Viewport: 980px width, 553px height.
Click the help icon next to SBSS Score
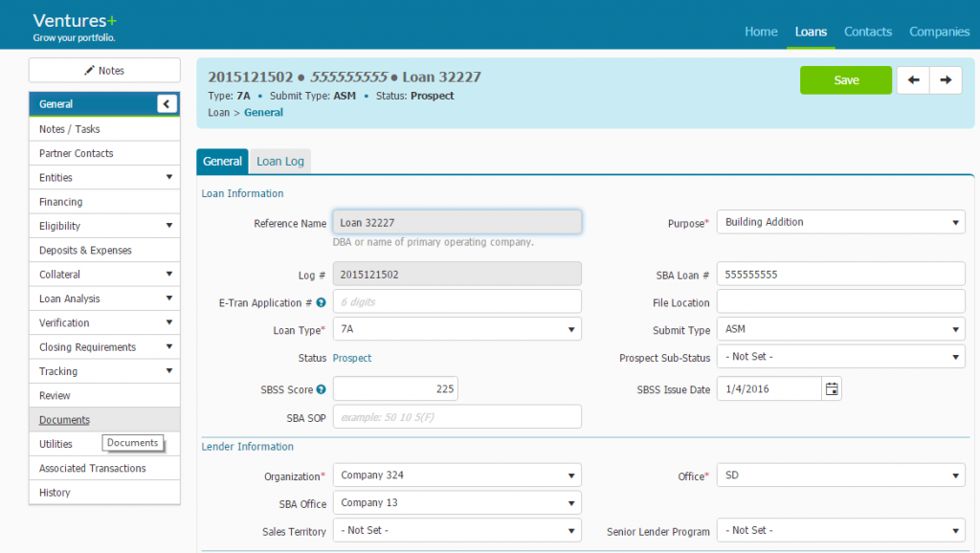pyautogui.click(x=322, y=389)
